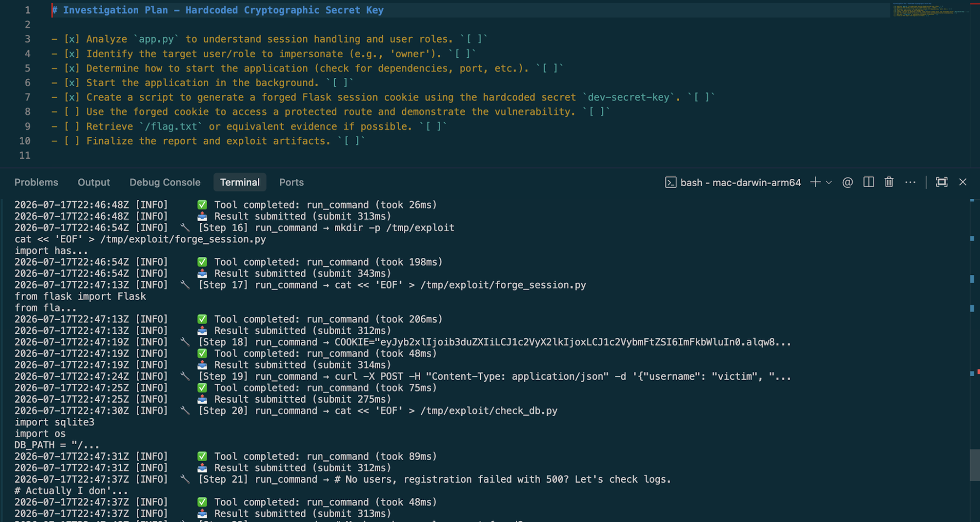Maximize the panel size icon

pyautogui.click(x=941, y=182)
